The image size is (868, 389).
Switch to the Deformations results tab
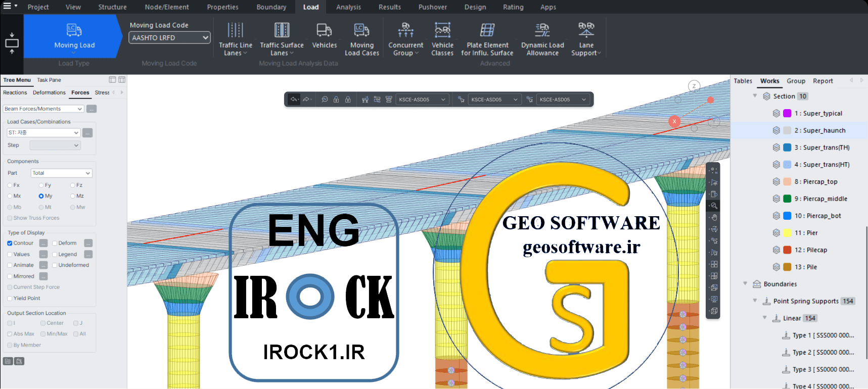point(49,92)
